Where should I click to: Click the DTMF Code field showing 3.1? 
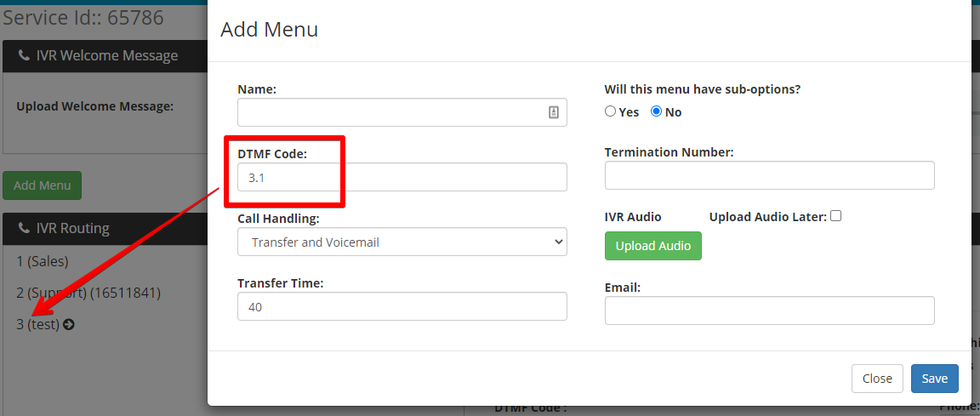coord(402,178)
